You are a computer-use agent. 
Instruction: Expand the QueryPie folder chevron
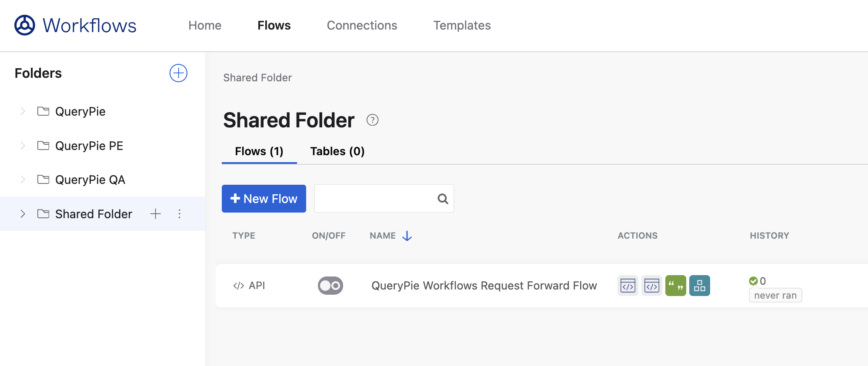tap(23, 112)
